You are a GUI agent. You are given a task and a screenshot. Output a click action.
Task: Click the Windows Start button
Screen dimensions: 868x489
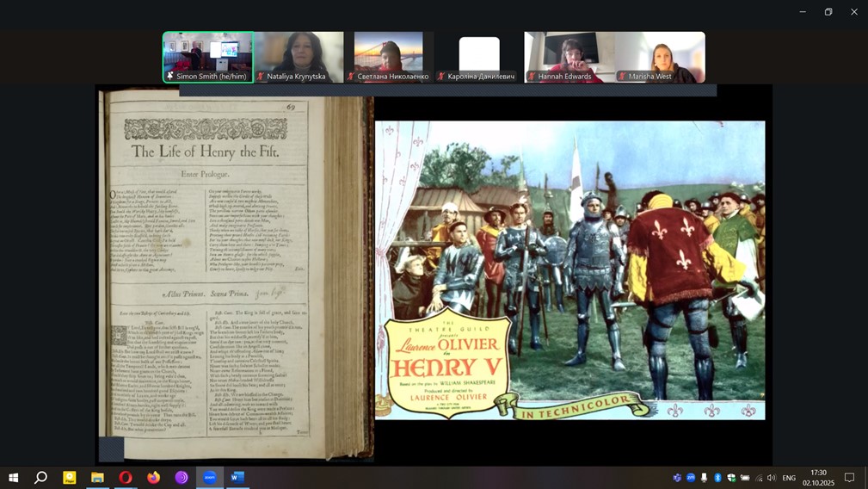point(14,477)
